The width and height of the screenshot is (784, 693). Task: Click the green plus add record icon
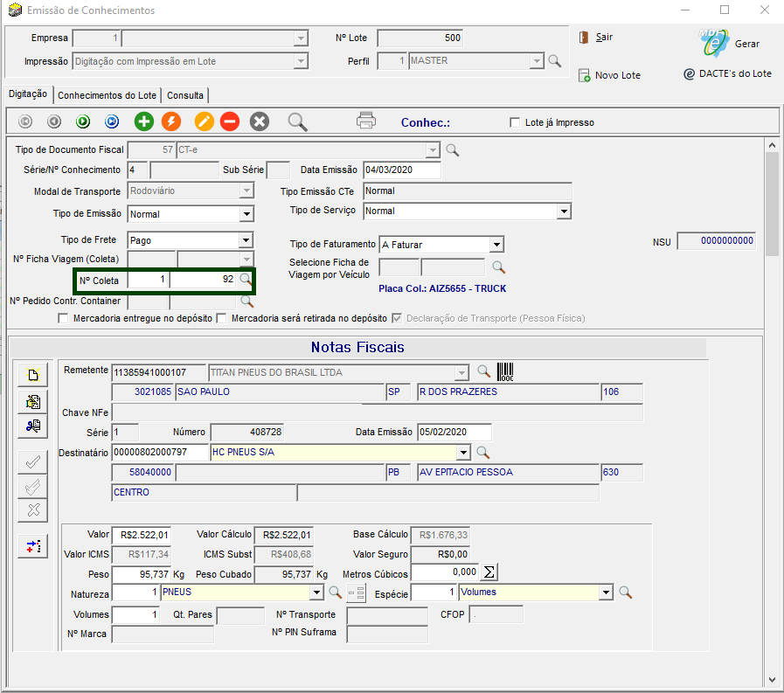[143, 121]
